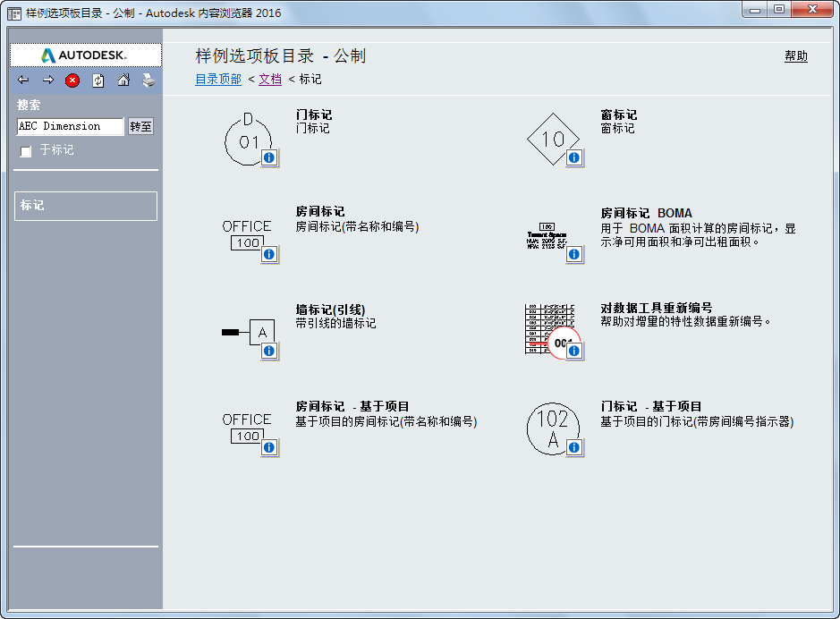The width and height of the screenshot is (840, 619).
Task: Select the 门标记 D 01 circle thumbnail
Action: pos(248,139)
